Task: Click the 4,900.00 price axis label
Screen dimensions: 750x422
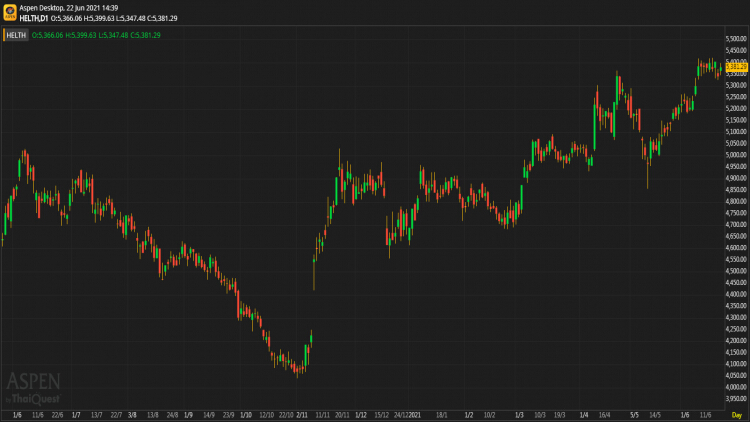Action: point(736,178)
